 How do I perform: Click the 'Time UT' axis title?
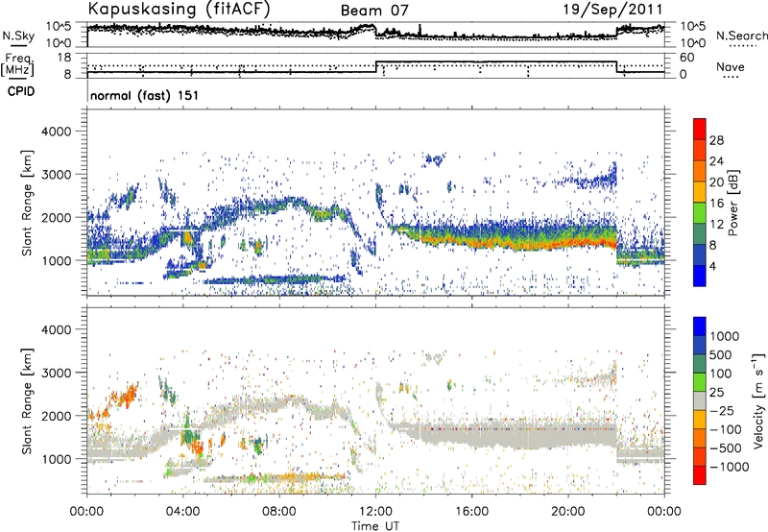coord(375,526)
